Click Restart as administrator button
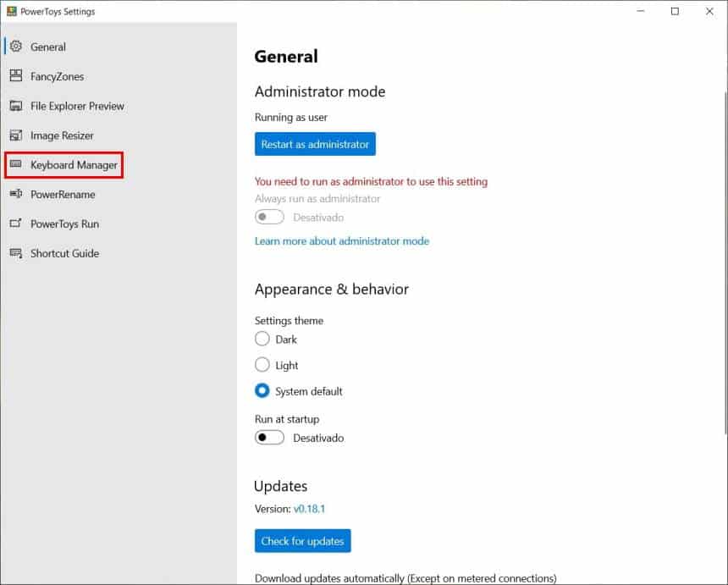 tap(315, 144)
